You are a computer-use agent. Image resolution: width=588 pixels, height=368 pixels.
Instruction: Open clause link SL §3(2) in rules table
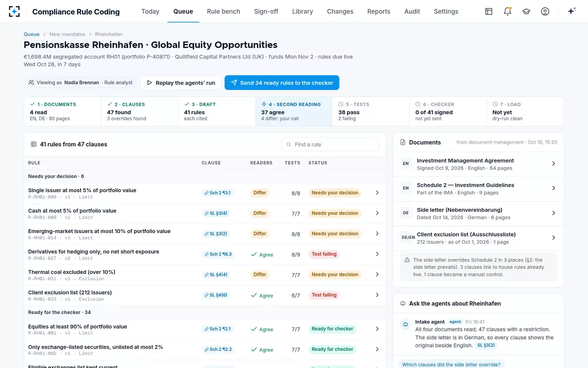[x=216, y=234]
